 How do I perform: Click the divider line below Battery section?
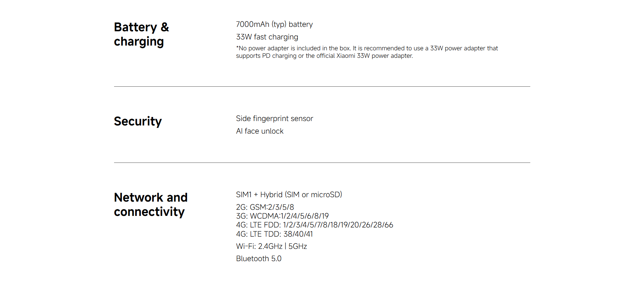click(x=322, y=87)
